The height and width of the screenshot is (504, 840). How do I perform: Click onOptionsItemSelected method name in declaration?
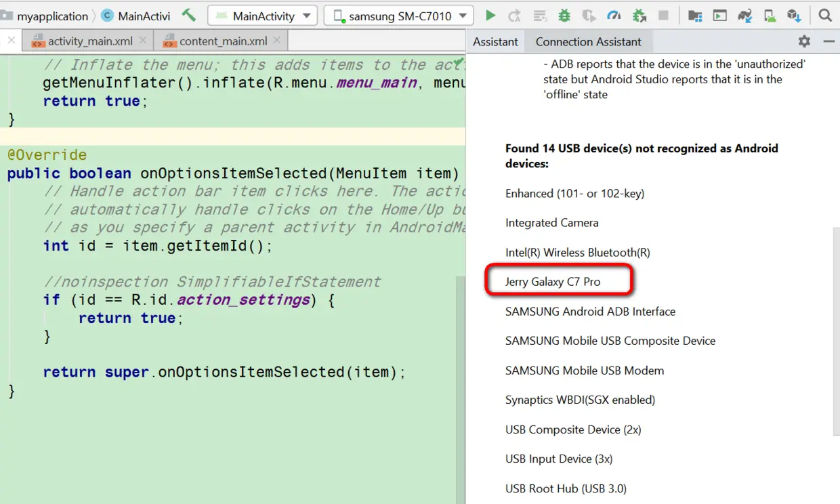click(235, 173)
